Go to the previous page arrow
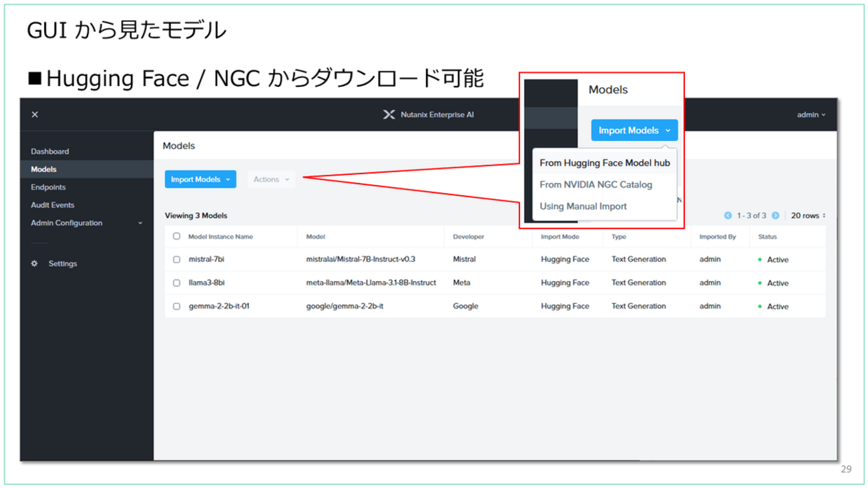Image resolution: width=868 pixels, height=488 pixels. click(728, 216)
